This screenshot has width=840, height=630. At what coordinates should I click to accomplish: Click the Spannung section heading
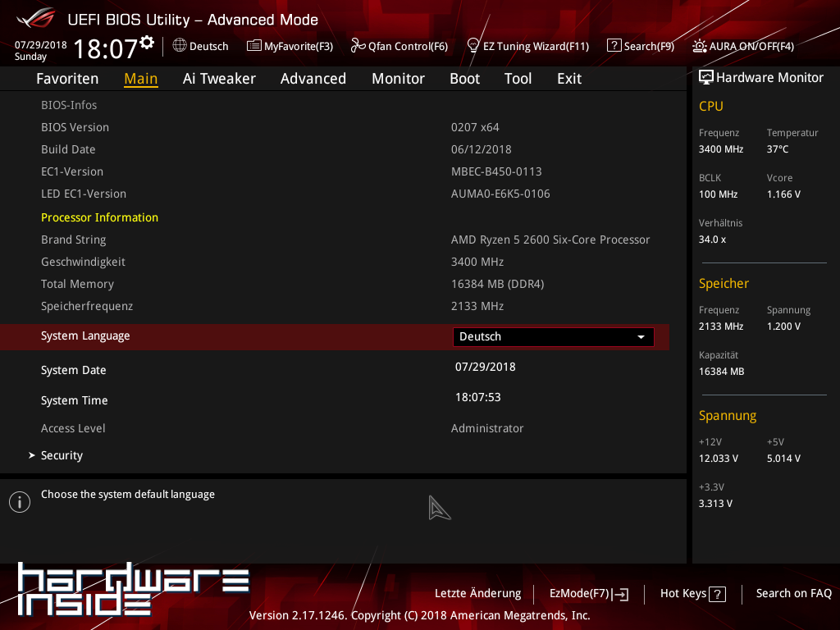728,416
